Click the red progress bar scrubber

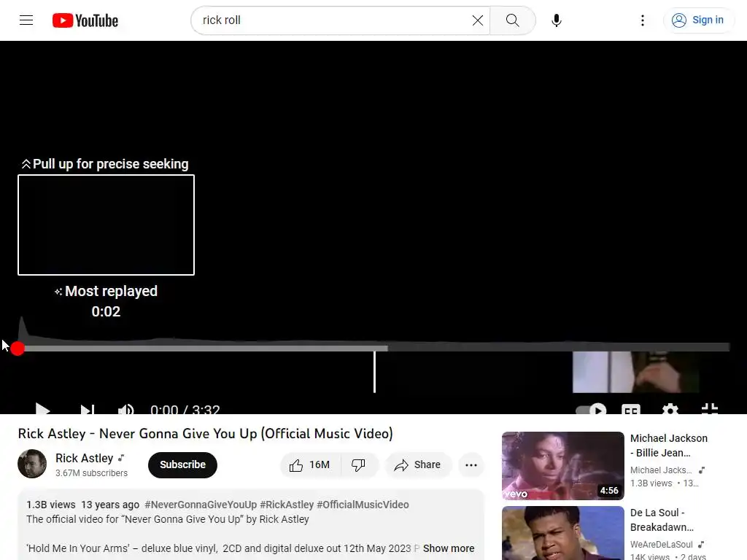[x=18, y=348]
